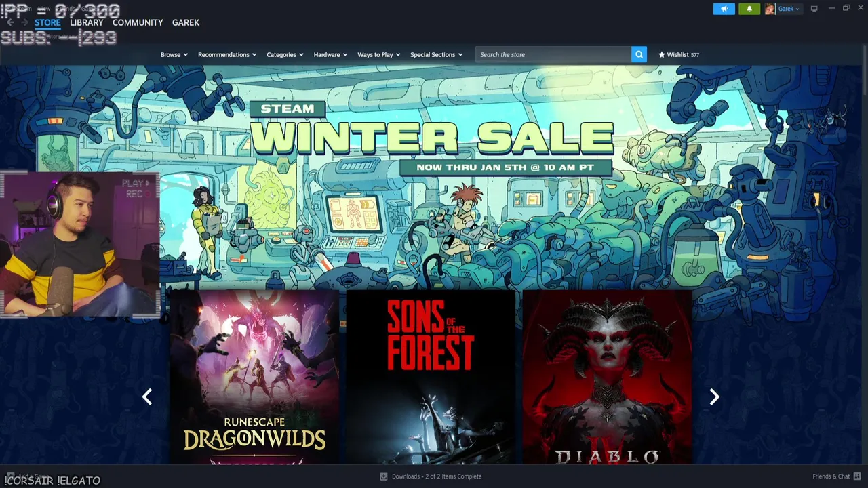Image resolution: width=868 pixels, height=488 pixels.
Task: Open the Categories dropdown menu
Action: [285, 54]
